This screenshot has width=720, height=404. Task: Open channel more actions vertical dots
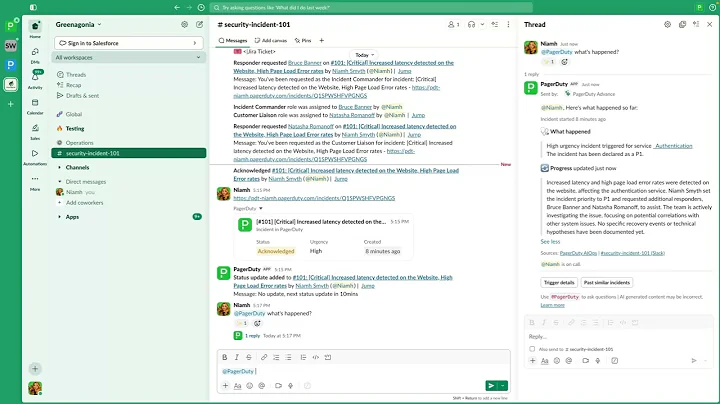508,24
